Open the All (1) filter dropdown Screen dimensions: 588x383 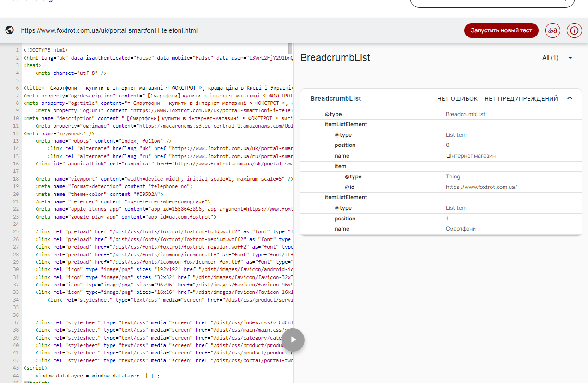coord(558,58)
